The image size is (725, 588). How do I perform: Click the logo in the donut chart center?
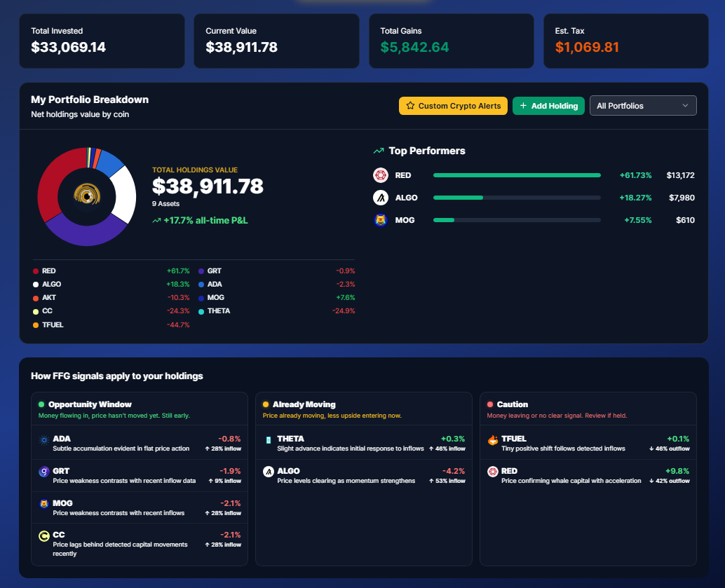[x=87, y=195]
